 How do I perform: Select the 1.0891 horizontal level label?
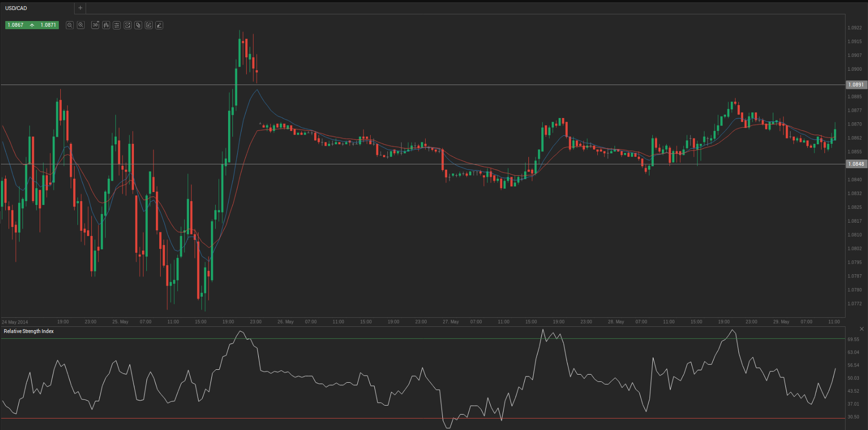pyautogui.click(x=856, y=85)
